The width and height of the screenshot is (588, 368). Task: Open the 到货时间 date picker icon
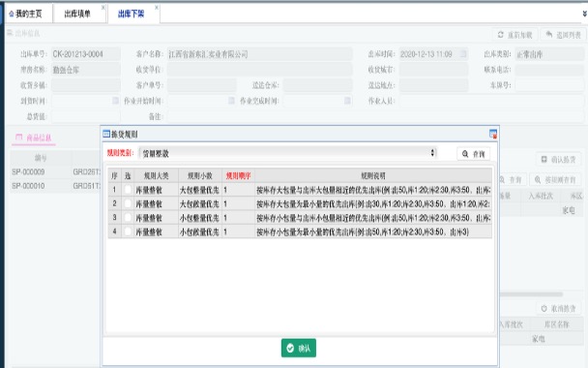tap(115, 101)
